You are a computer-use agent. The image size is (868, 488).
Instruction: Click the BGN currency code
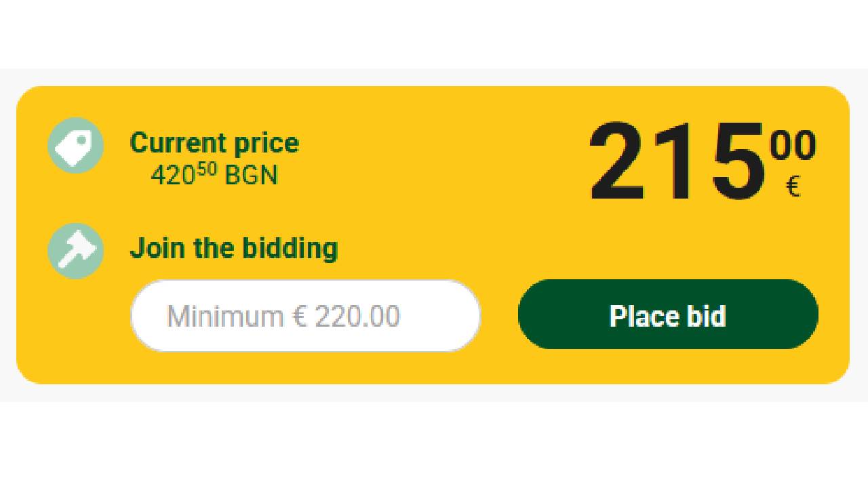[251, 176]
